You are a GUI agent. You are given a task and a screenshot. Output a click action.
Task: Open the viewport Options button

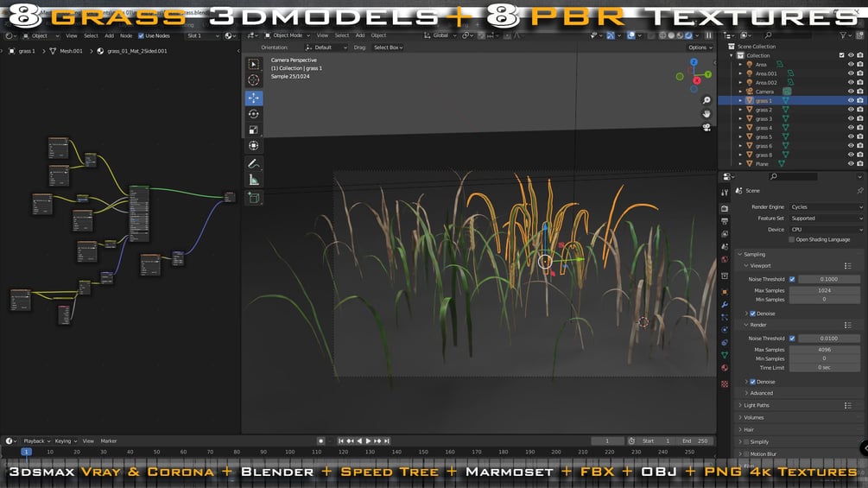tap(700, 48)
